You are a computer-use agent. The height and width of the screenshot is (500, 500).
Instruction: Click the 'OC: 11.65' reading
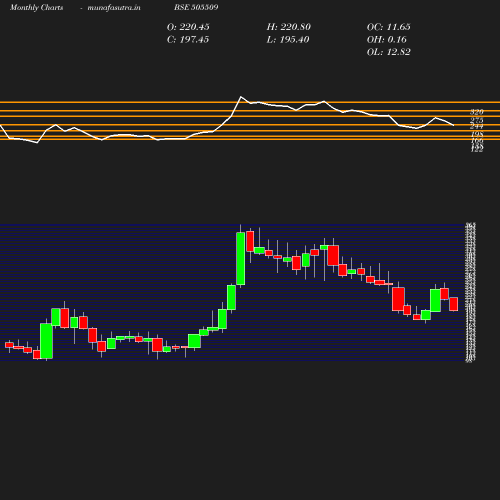pos(388,27)
